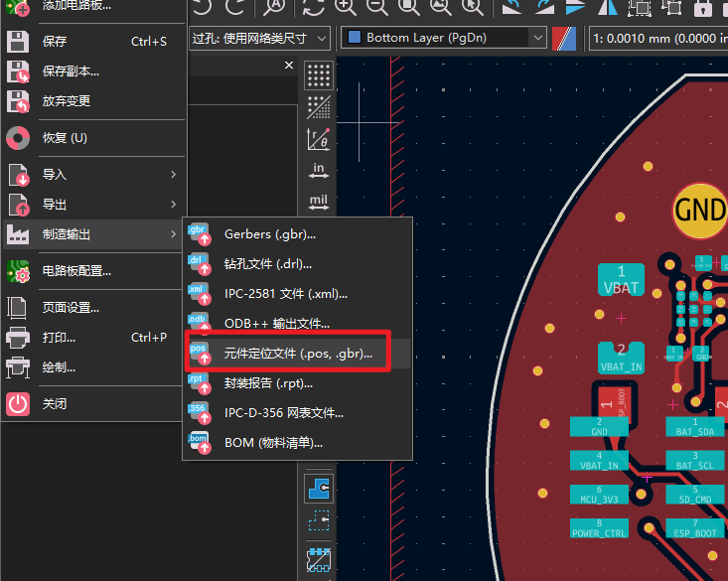Click the blue Bottom Layer color square
The width and height of the screenshot is (728, 581).
click(355, 37)
